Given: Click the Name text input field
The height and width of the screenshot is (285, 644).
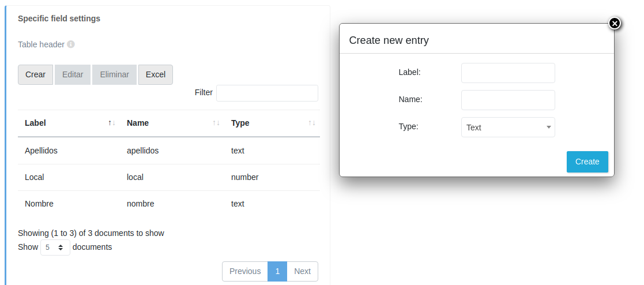Looking at the screenshot, I should click(508, 100).
